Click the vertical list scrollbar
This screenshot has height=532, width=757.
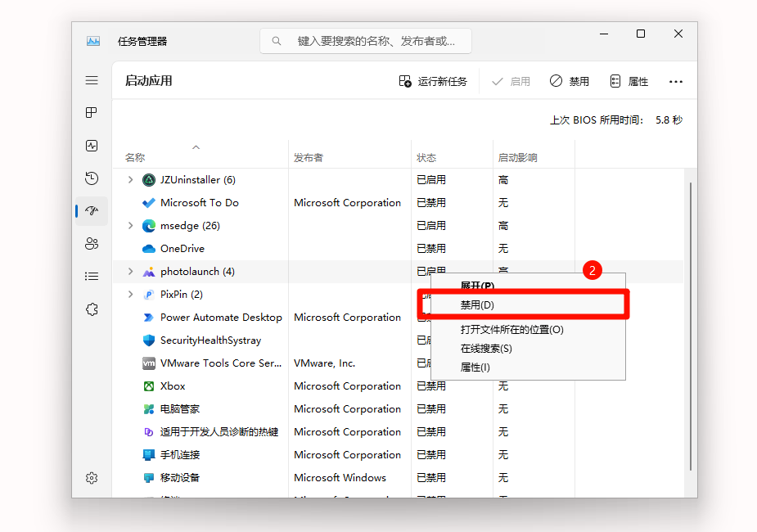[691, 327]
